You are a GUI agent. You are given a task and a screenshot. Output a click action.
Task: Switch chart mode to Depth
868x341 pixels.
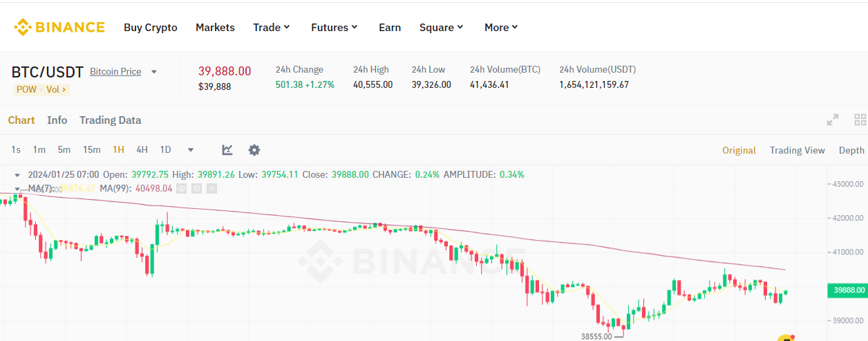pyautogui.click(x=851, y=150)
